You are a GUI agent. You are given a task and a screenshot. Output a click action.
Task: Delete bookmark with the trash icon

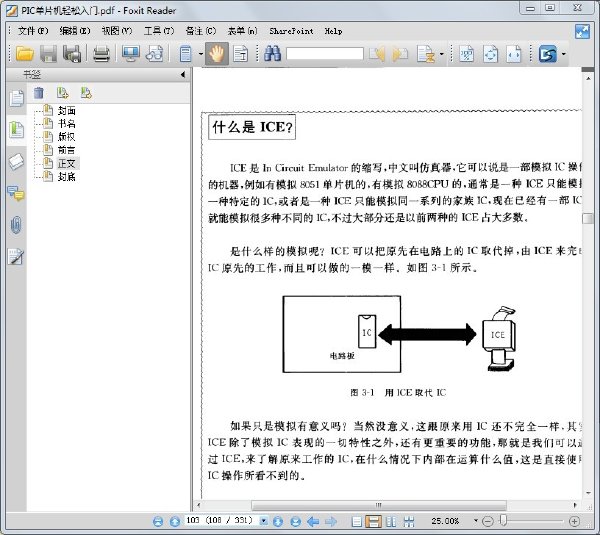[x=39, y=93]
